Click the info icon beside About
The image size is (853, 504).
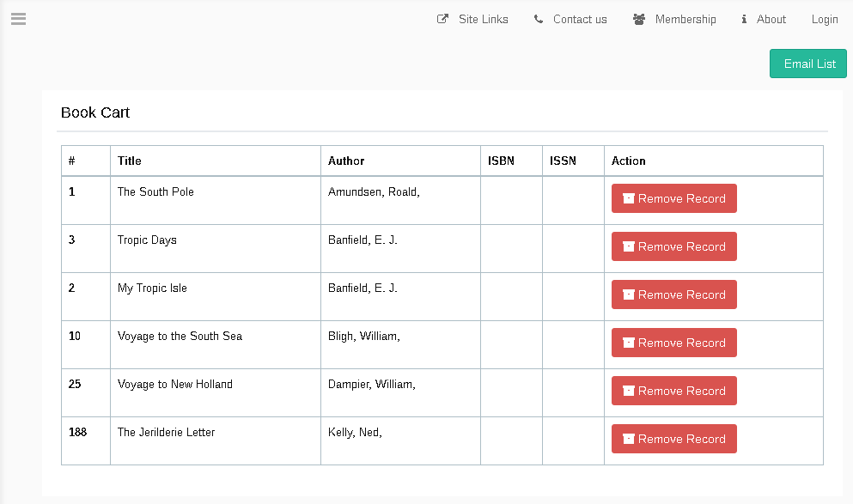744,19
